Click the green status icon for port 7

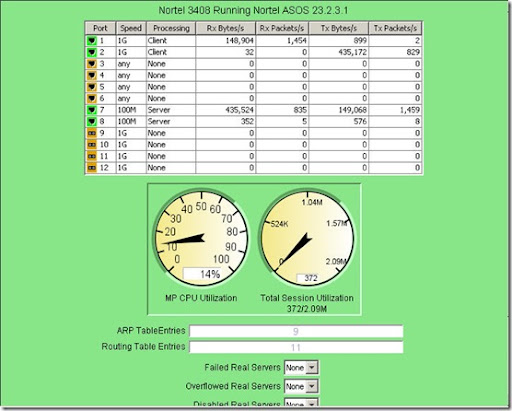point(92,110)
